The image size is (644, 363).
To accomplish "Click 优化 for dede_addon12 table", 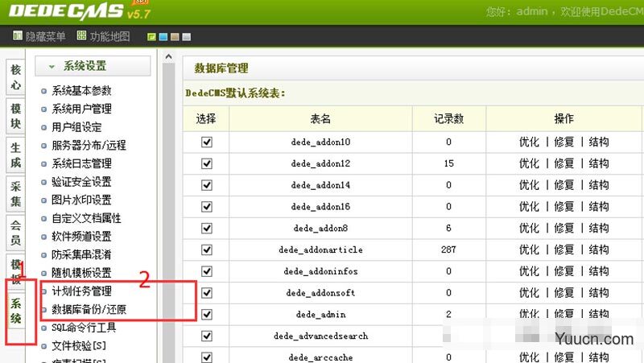I will pos(529,163).
